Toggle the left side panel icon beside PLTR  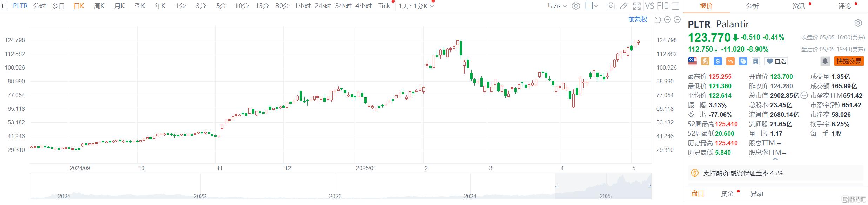[x=5, y=6]
